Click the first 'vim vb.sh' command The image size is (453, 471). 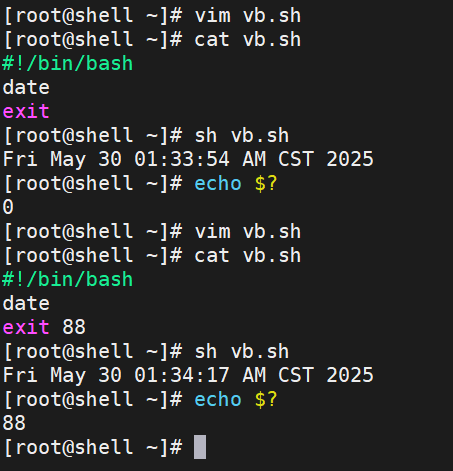click(x=248, y=16)
